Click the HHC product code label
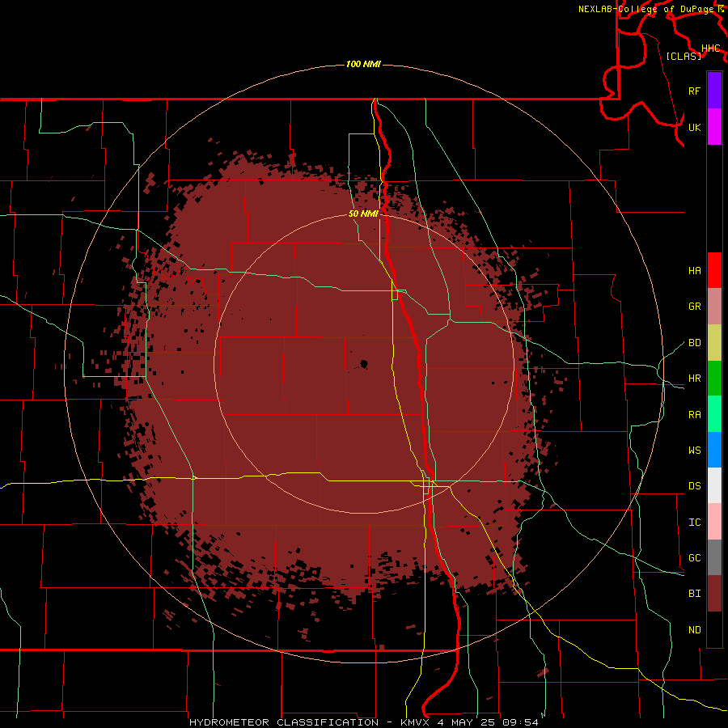 [711, 49]
